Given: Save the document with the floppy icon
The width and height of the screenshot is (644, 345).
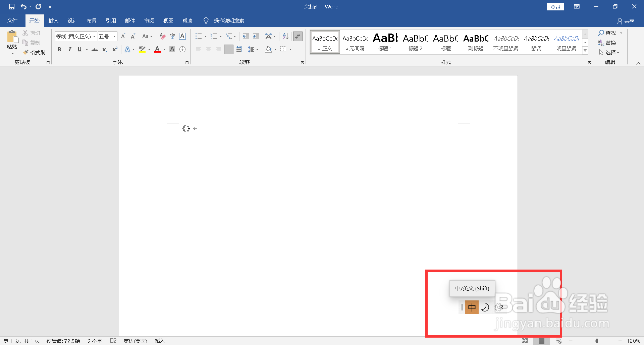Looking at the screenshot, I should (12, 7).
